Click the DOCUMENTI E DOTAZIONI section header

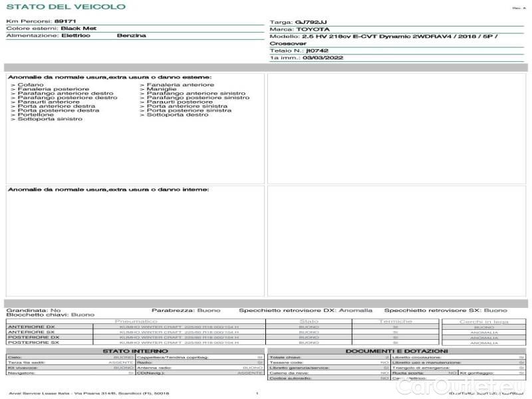[396, 350]
